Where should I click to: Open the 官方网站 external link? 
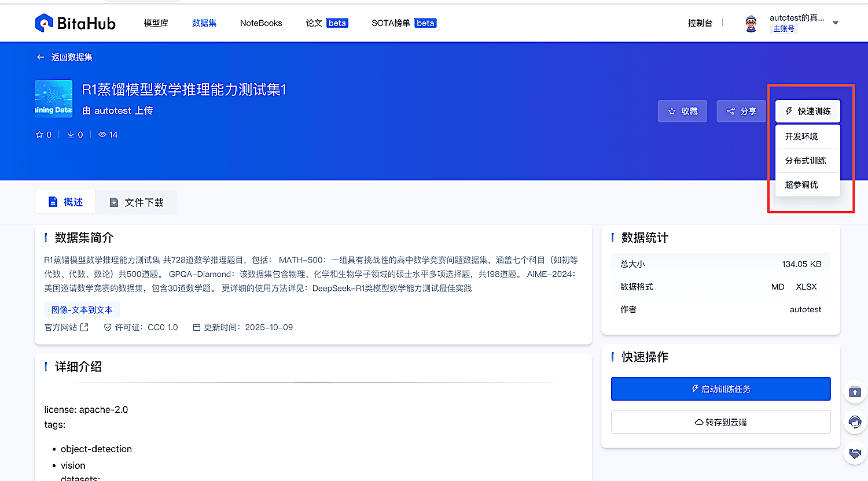67,327
